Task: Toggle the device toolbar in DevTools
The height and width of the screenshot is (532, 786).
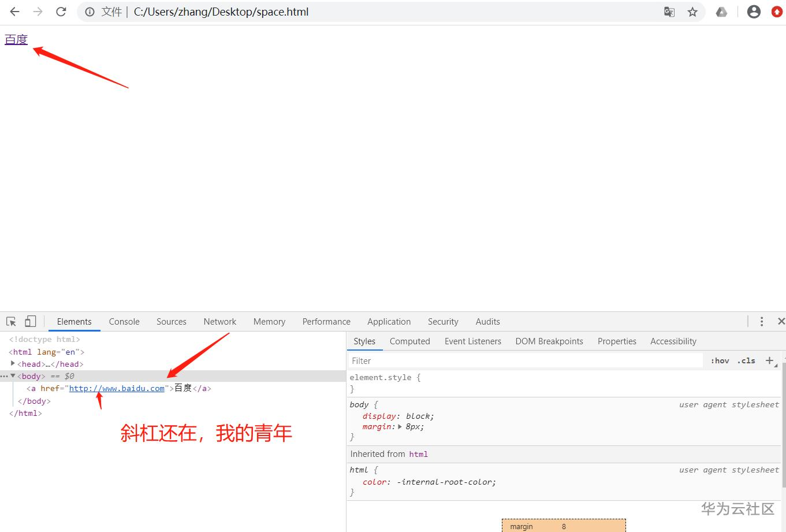Action: [x=30, y=322]
